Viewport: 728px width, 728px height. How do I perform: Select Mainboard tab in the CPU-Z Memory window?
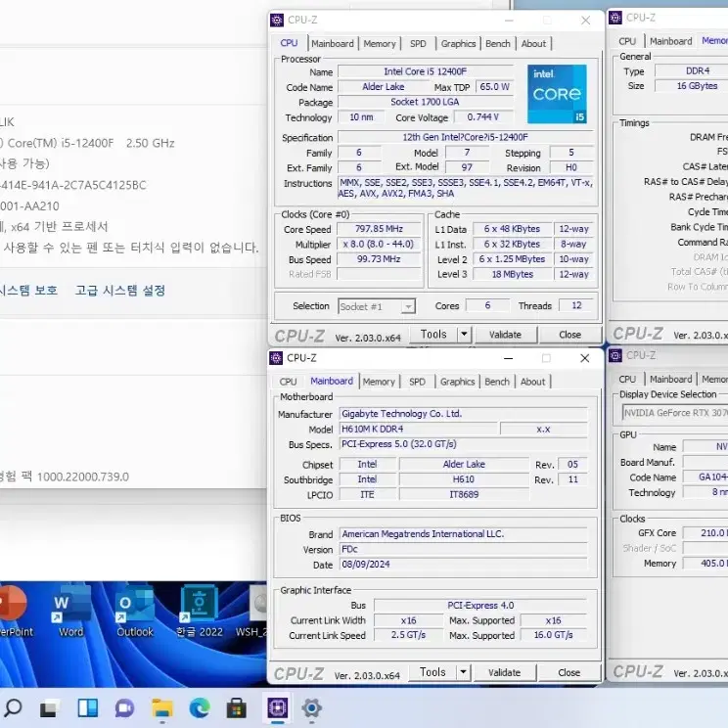coord(670,41)
